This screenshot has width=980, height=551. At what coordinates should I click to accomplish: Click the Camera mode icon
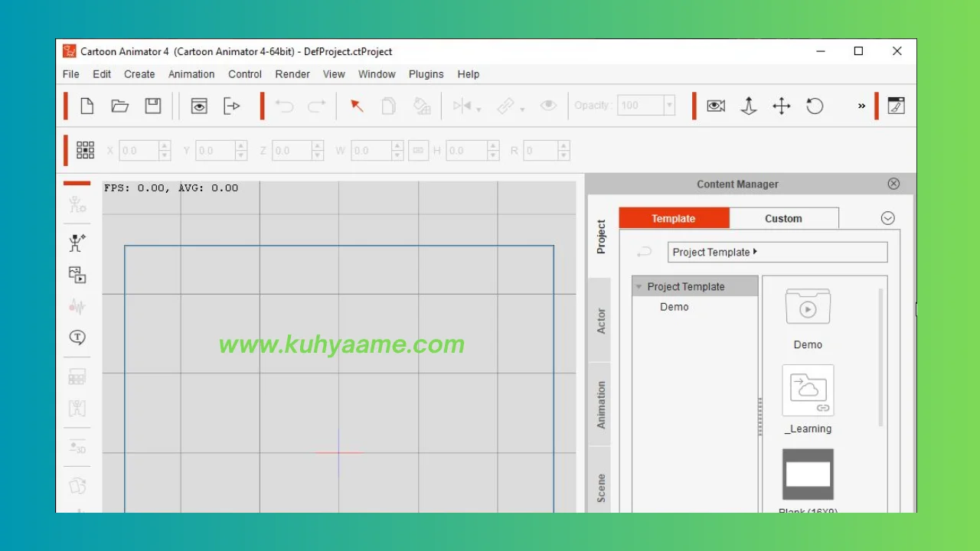[x=716, y=106]
